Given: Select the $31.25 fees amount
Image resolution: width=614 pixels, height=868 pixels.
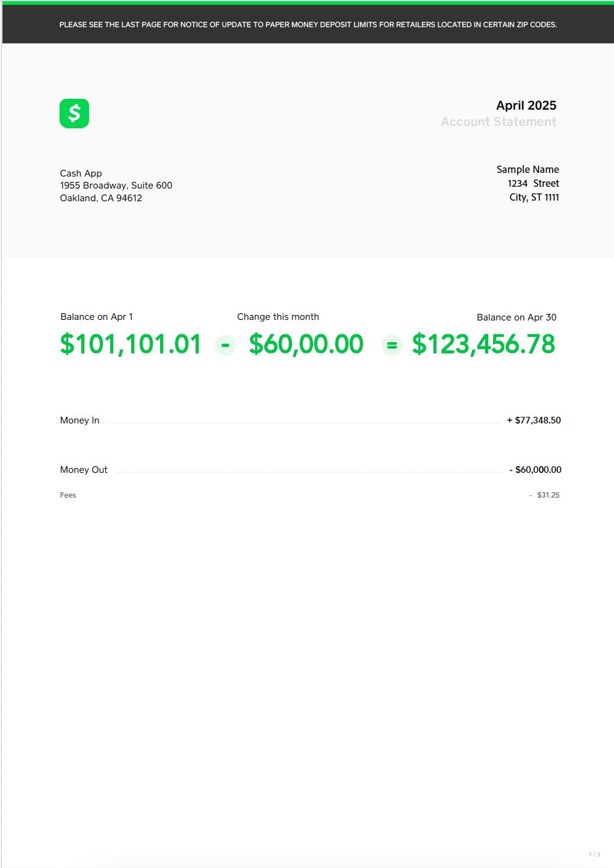Looking at the screenshot, I should [x=548, y=495].
